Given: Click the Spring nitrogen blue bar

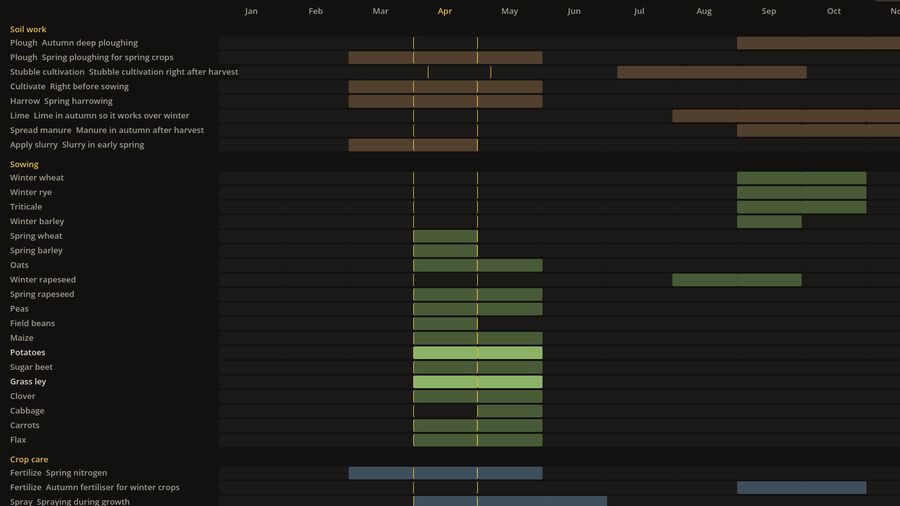Looking at the screenshot, I should [x=445, y=473].
